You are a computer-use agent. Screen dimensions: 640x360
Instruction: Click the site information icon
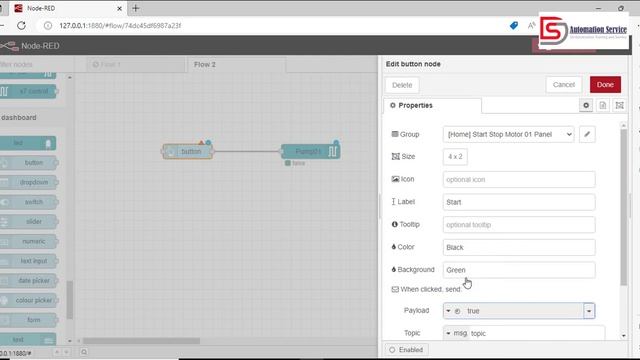(48, 25)
